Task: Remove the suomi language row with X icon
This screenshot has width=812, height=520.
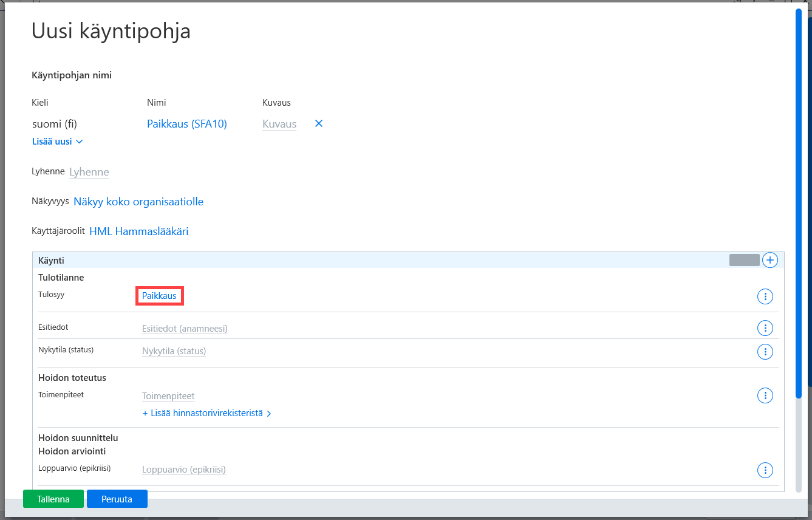Action: click(319, 124)
